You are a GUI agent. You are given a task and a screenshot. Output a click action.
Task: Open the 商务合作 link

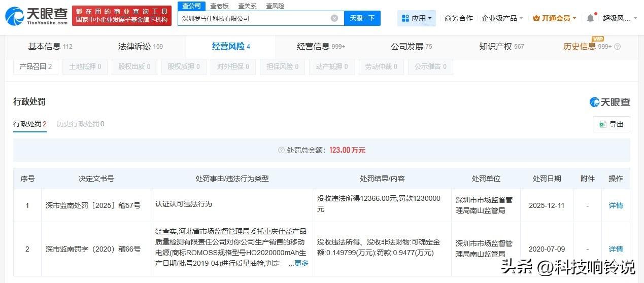click(x=458, y=18)
